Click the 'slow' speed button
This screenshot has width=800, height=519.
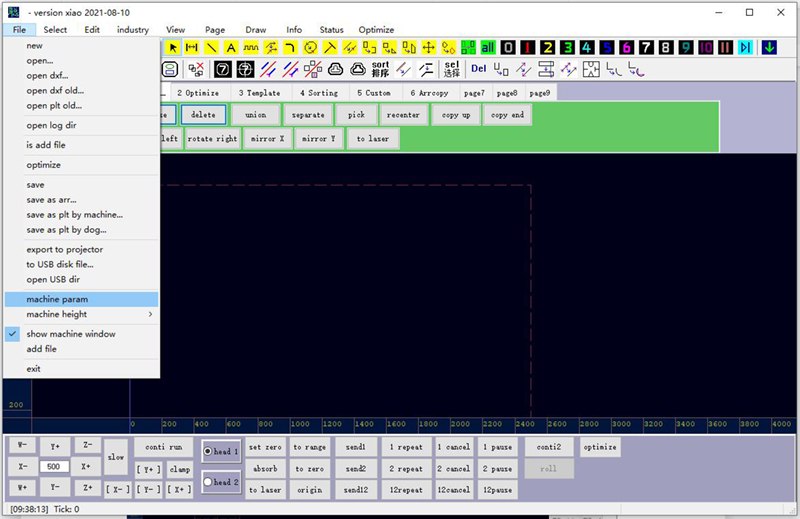click(116, 457)
